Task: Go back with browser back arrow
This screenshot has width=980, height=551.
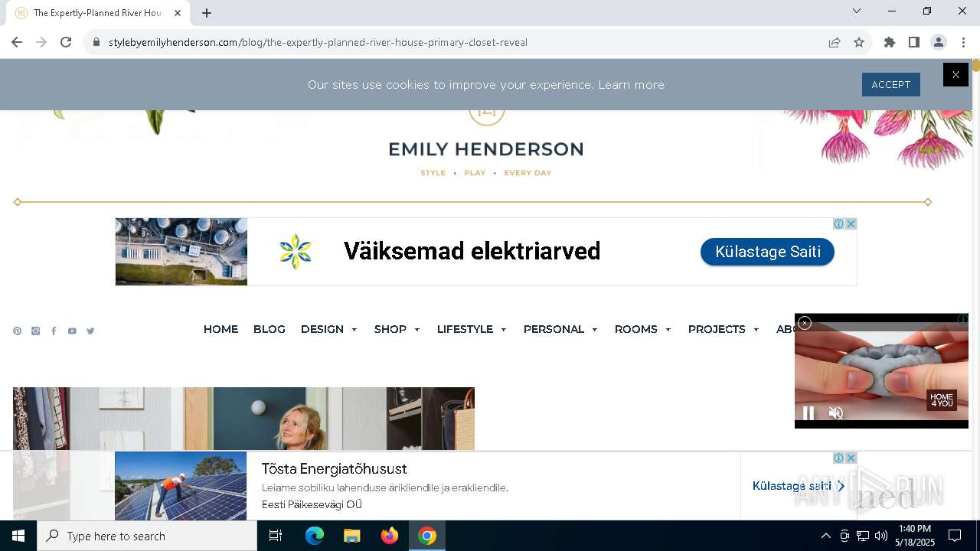Action: coord(17,42)
